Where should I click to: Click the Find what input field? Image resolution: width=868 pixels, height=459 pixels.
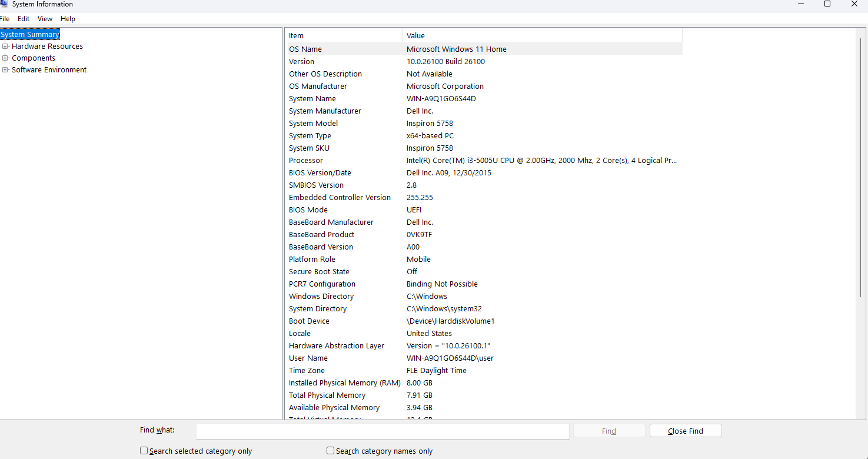pyautogui.click(x=383, y=431)
